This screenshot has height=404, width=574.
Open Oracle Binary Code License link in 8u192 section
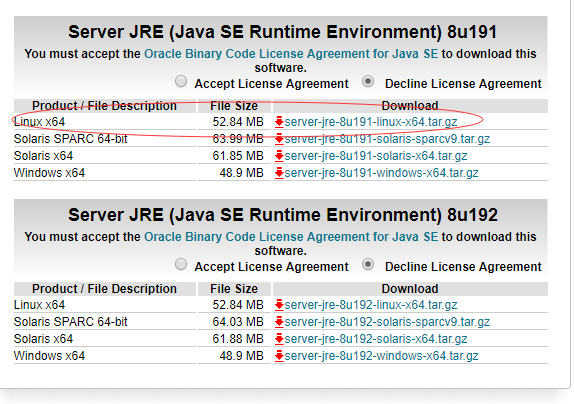(291, 237)
